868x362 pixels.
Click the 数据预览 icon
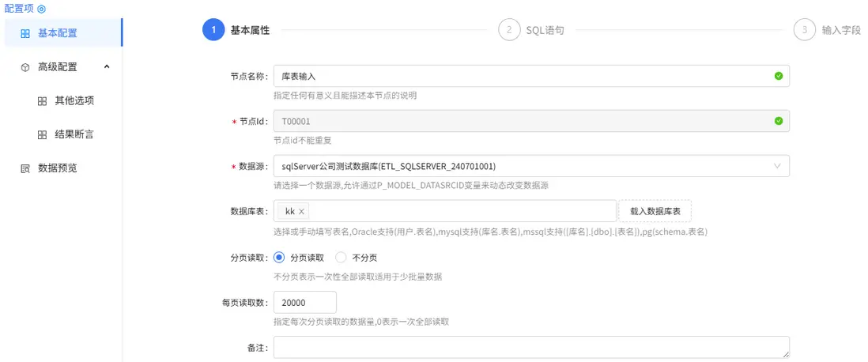pyautogui.click(x=25, y=168)
